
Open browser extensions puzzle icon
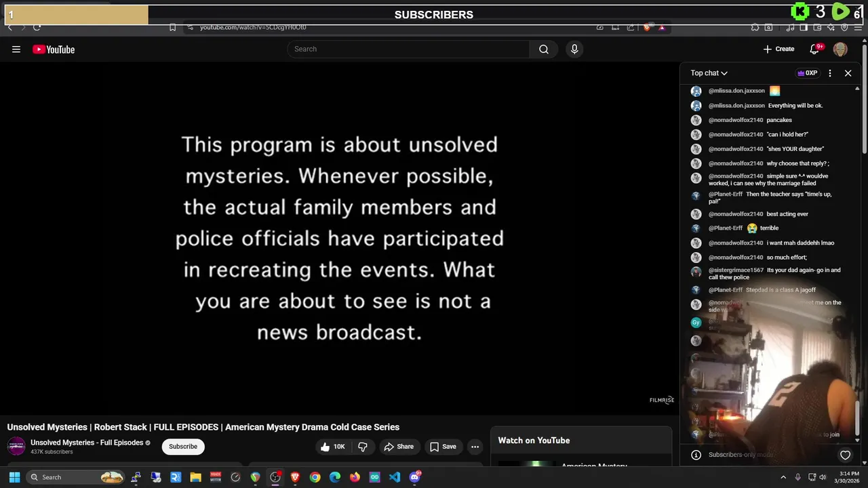(x=755, y=27)
